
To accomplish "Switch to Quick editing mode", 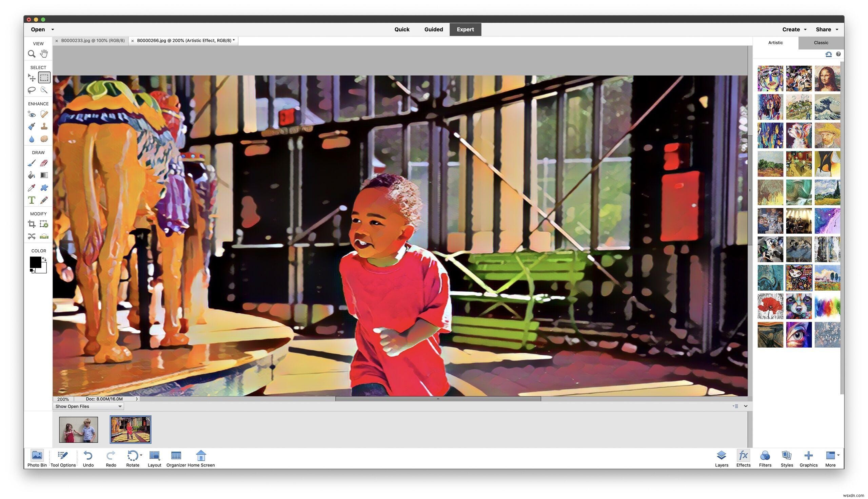I will pos(401,29).
